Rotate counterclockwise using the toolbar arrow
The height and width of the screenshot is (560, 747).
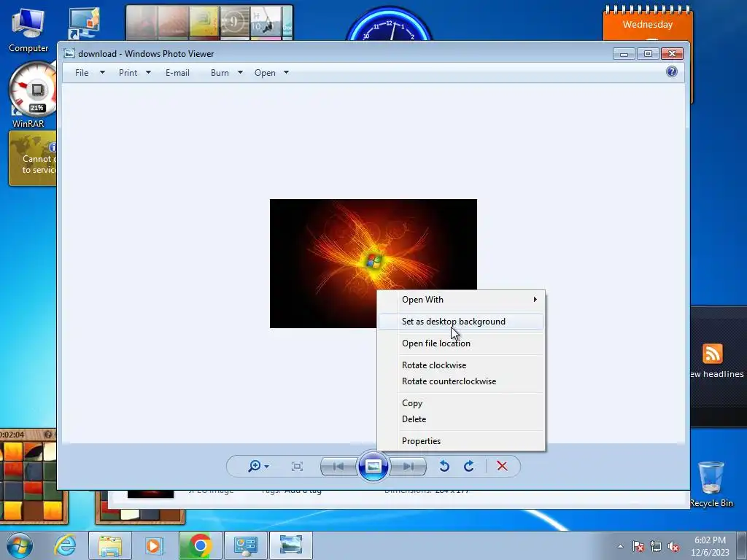444,466
